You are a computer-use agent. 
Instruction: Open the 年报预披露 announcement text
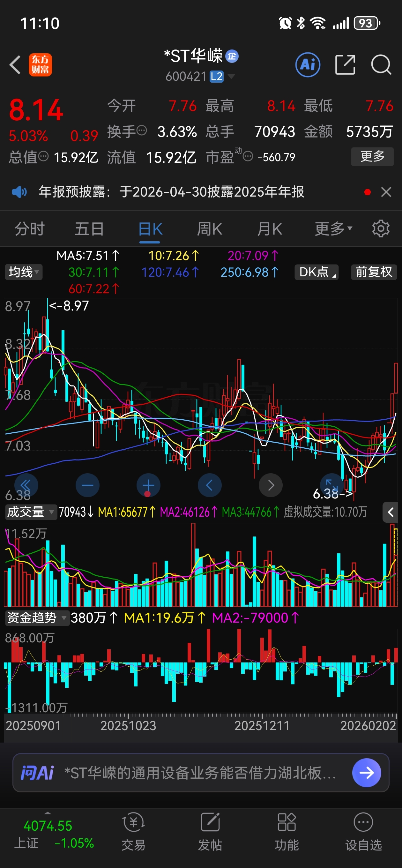tap(171, 192)
